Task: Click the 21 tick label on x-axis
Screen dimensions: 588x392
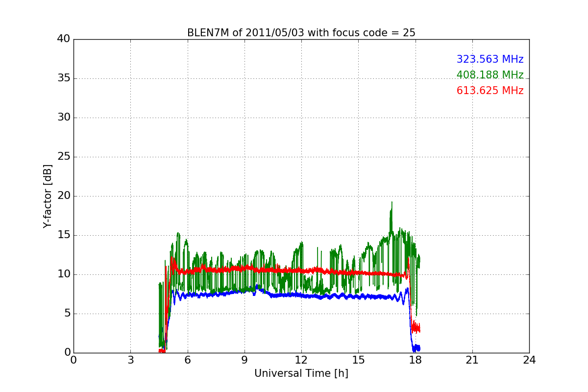Action: pos(472,360)
